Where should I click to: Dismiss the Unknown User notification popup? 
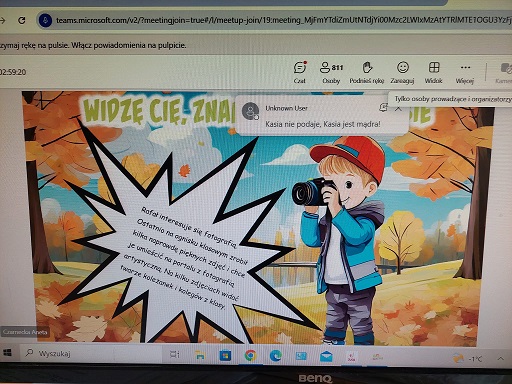pos(398,108)
